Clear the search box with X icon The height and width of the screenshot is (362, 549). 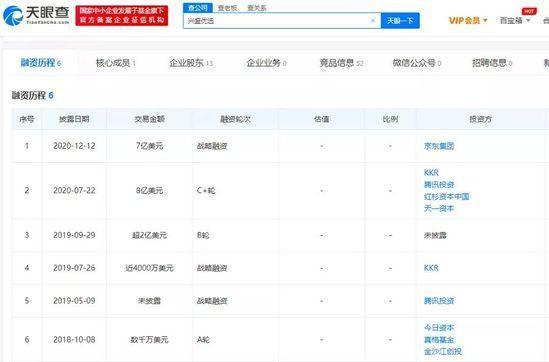click(x=373, y=21)
